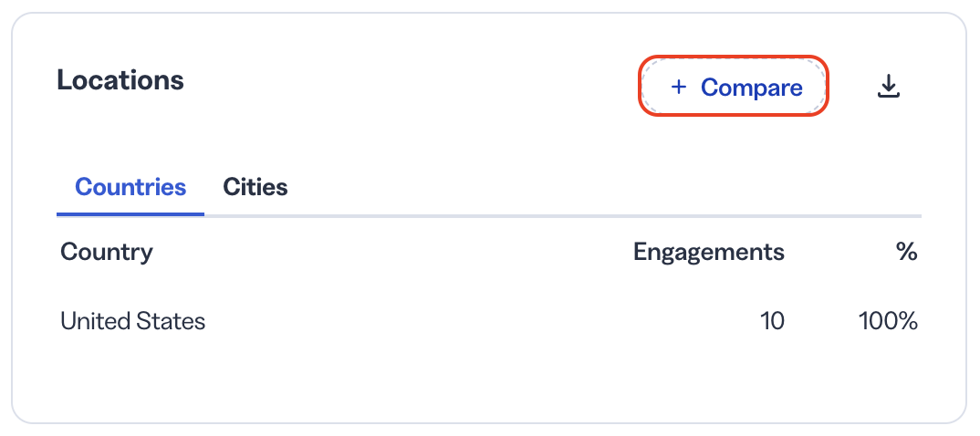Click the engagements value 10
Image resolution: width=980 pixels, height=436 pixels.
(x=772, y=321)
